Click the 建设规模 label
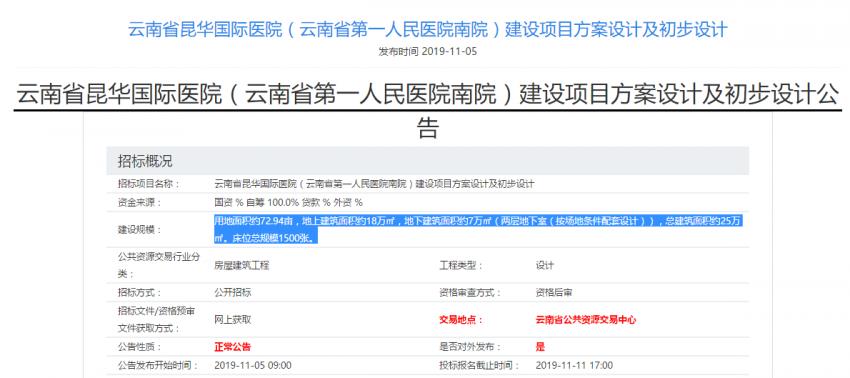 139,230
